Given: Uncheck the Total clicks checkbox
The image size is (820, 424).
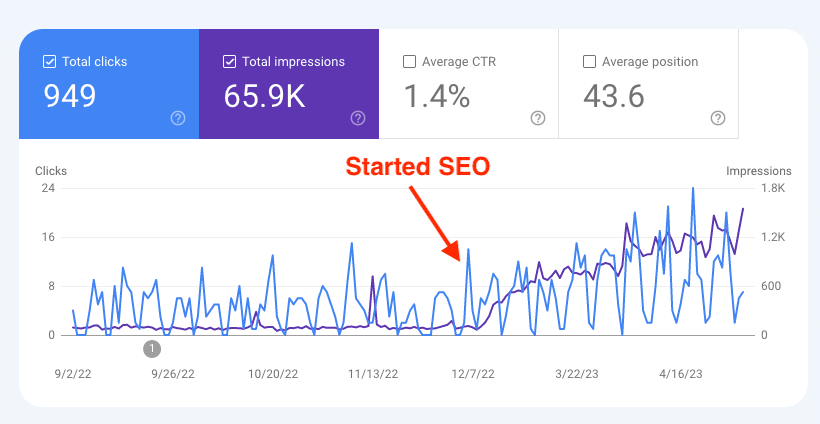Looking at the screenshot, I should pyautogui.click(x=49, y=62).
